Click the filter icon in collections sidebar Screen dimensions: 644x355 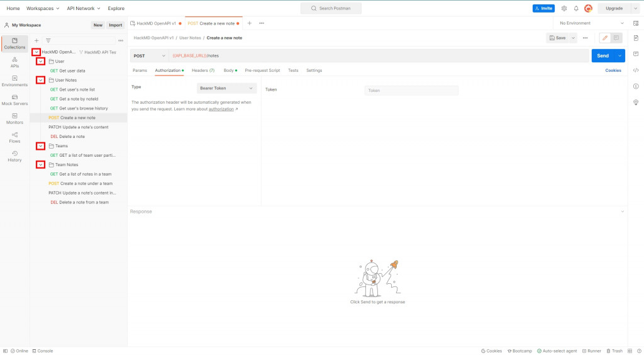[x=48, y=41]
